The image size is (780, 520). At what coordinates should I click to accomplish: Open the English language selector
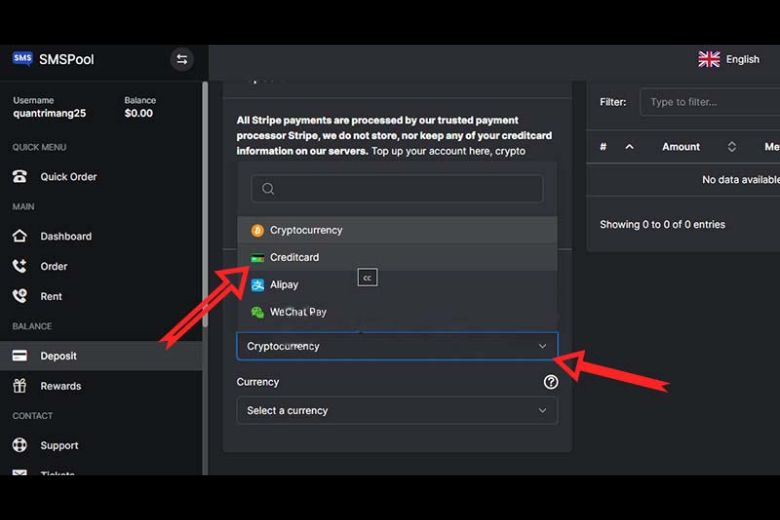pyautogui.click(x=730, y=60)
